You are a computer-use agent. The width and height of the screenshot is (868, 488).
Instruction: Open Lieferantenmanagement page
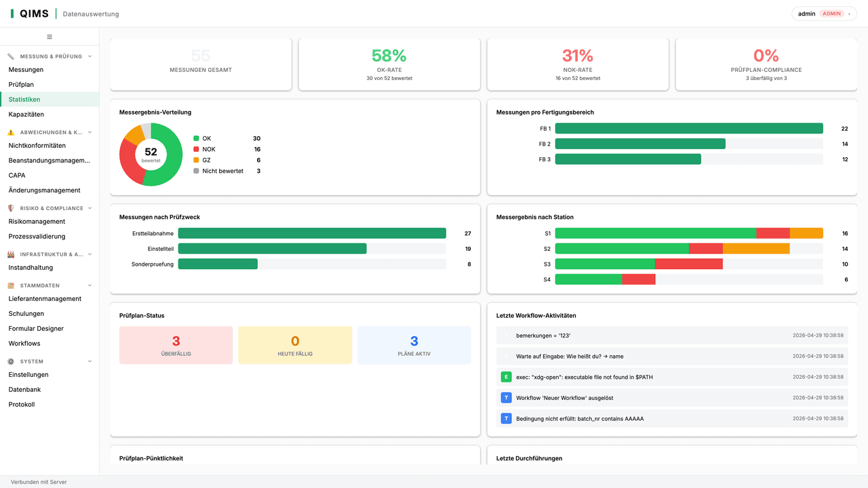coord(50,299)
